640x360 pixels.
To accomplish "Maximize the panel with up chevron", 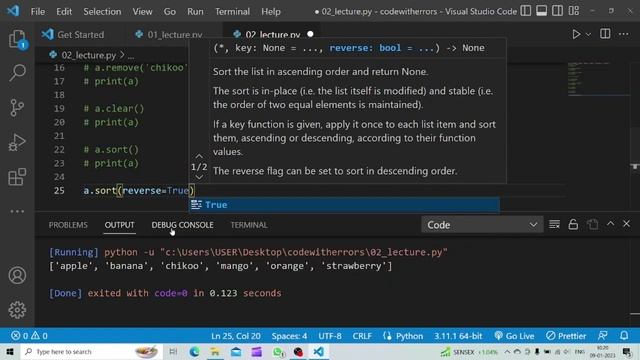I will (610, 224).
